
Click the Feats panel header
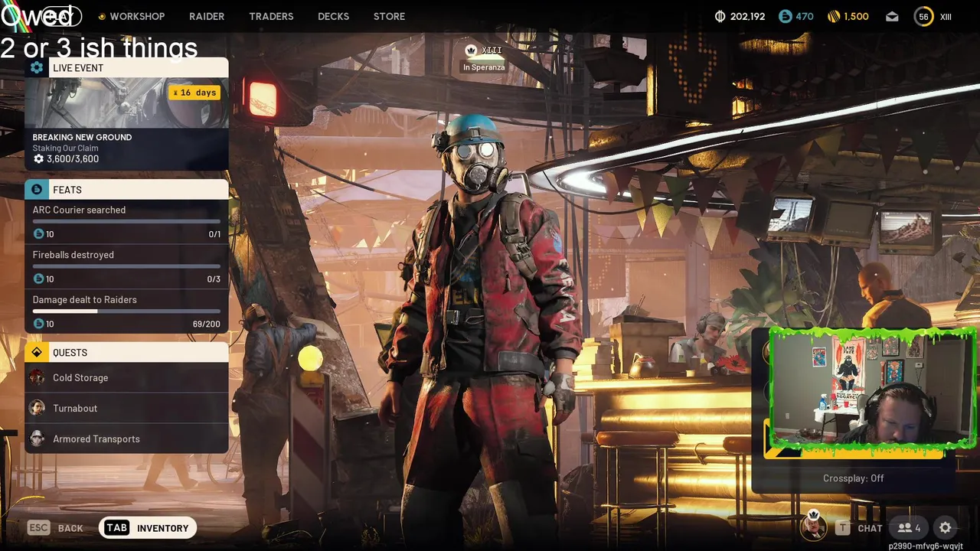click(126, 189)
